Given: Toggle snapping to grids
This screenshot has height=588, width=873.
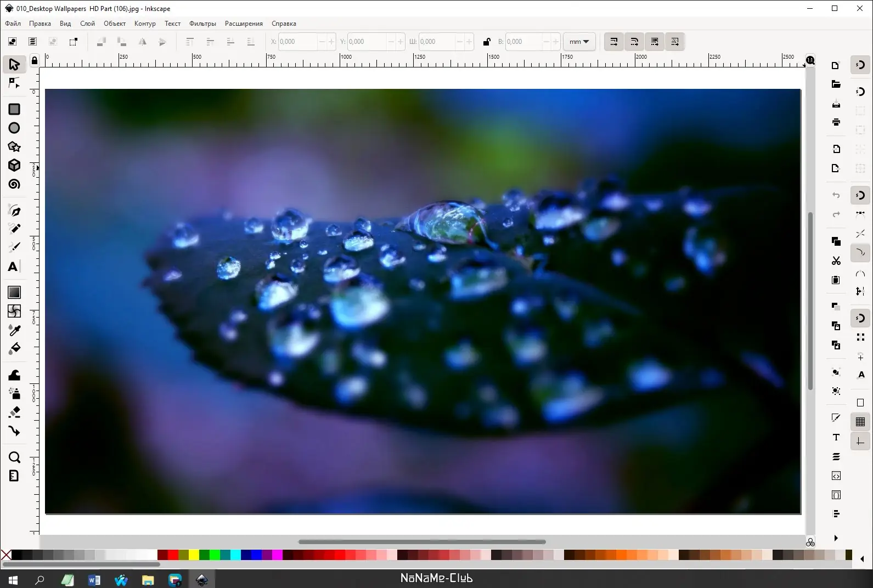Looking at the screenshot, I should coord(860,422).
